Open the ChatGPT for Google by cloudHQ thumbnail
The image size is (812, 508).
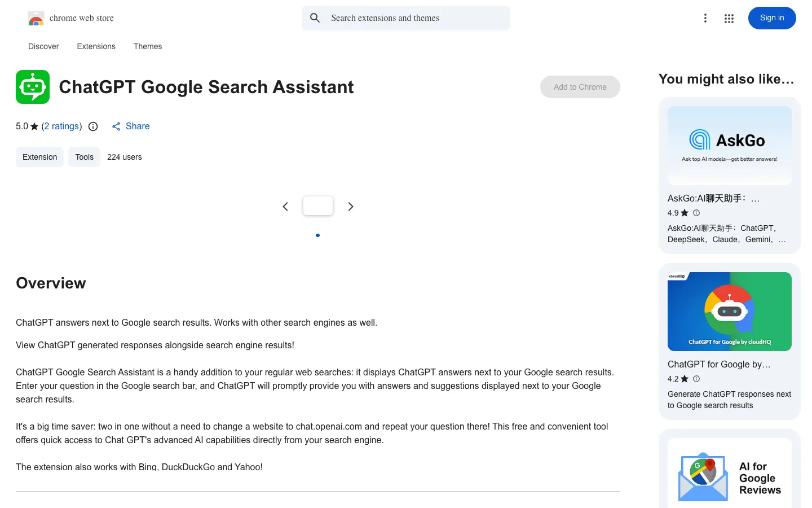pos(730,312)
